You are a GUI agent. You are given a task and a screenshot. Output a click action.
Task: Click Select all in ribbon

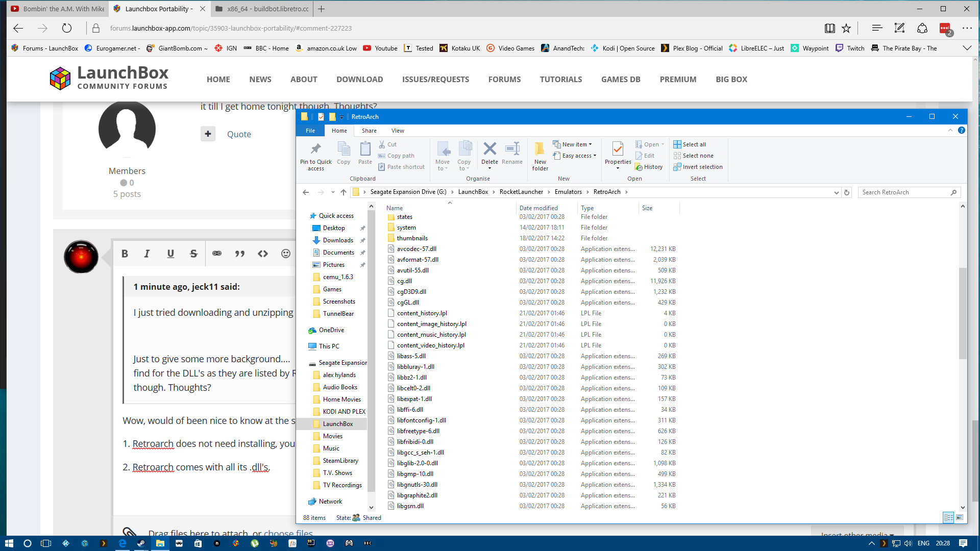tap(690, 144)
